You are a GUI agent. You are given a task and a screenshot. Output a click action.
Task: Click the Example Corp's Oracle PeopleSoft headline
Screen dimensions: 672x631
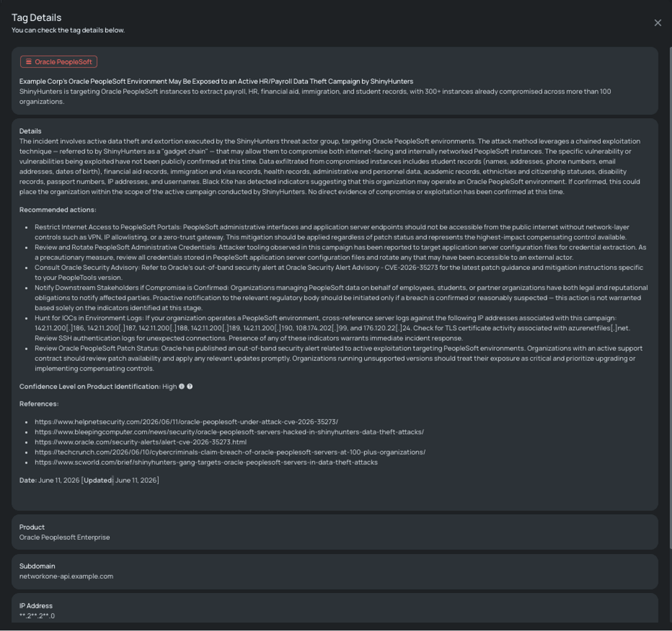tap(216, 81)
